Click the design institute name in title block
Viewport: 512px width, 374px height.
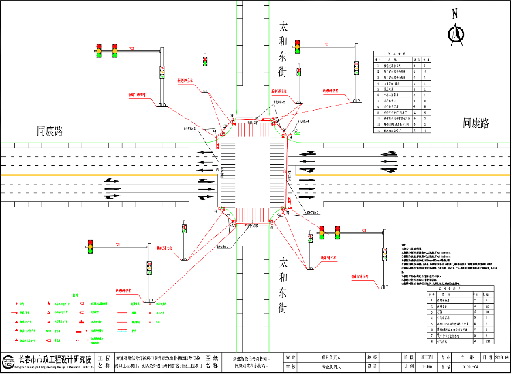click(x=55, y=360)
